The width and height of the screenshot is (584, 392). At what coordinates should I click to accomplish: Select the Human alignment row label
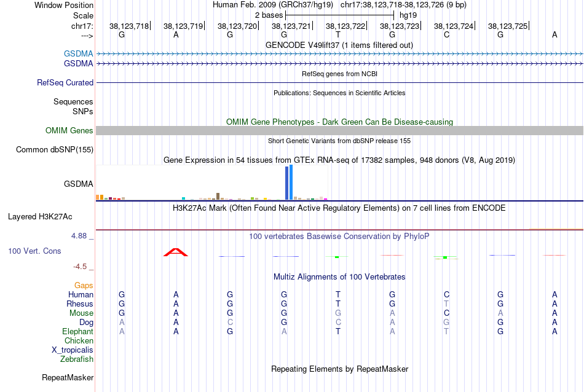81,295
